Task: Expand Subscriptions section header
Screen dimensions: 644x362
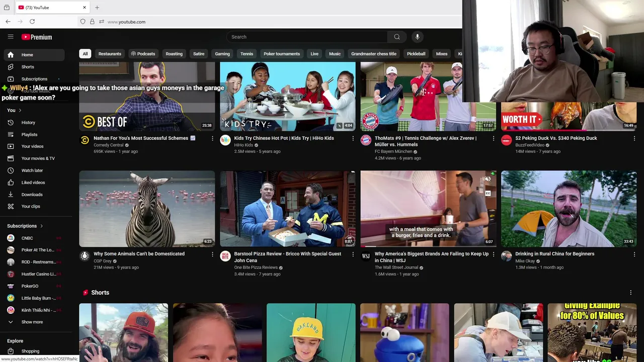Action: click(x=25, y=226)
